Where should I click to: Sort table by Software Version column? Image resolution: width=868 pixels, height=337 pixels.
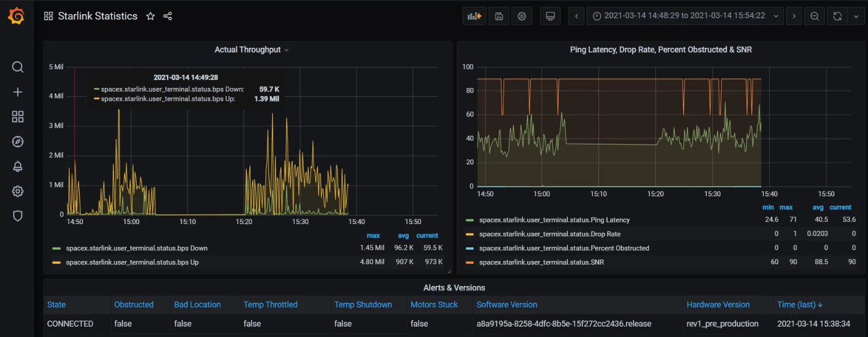point(507,304)
